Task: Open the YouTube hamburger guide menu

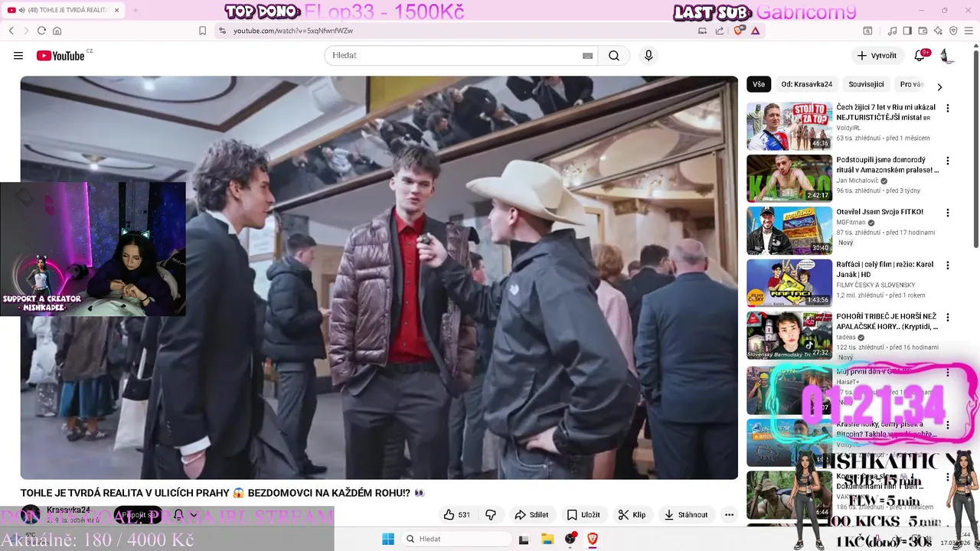Action: pyautogui.click(x=18, y=56)
